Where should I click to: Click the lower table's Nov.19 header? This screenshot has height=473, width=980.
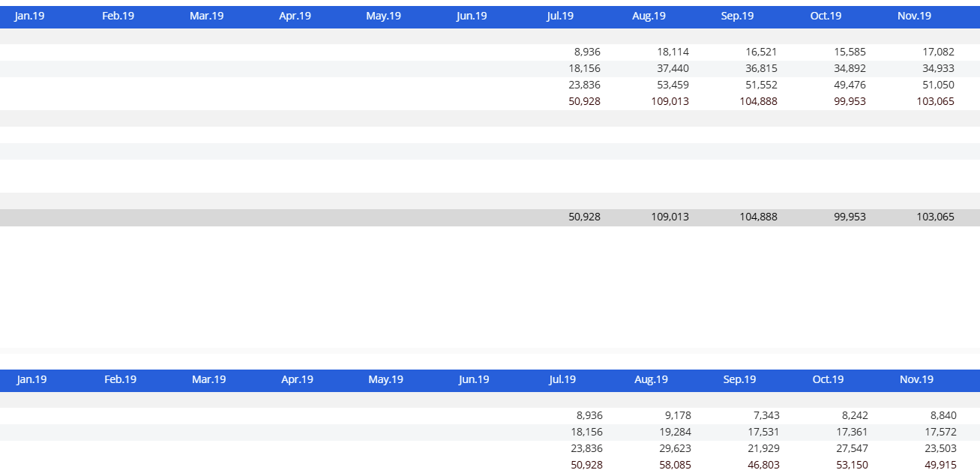coord(916,379)
